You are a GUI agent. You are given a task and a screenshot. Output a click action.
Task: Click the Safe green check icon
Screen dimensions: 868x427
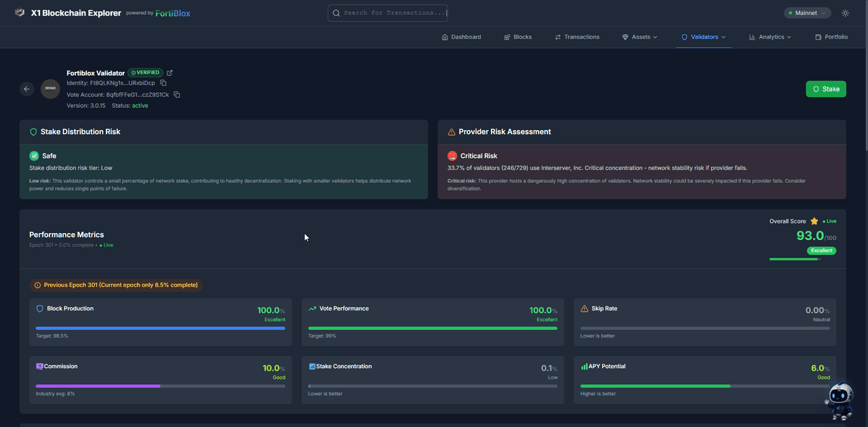(34, 156)
